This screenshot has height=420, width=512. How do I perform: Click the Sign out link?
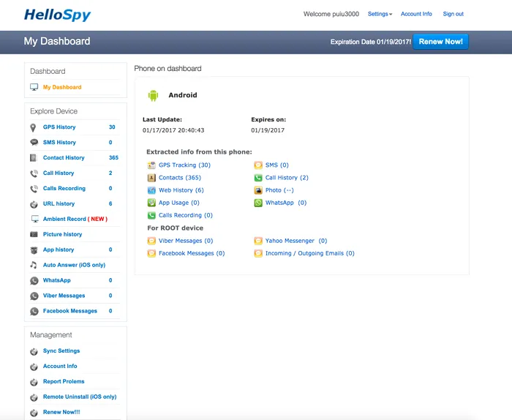[453, 14]
